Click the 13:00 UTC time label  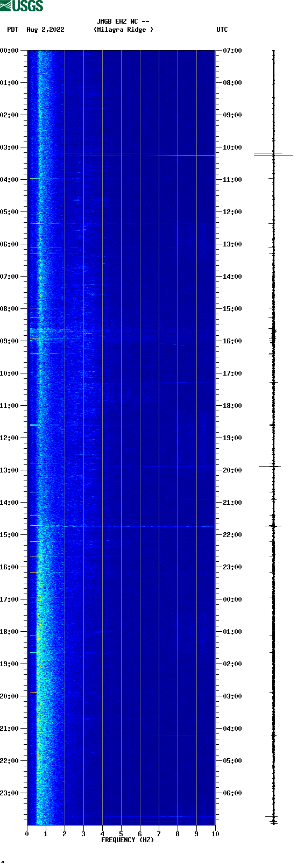point(232,244)
